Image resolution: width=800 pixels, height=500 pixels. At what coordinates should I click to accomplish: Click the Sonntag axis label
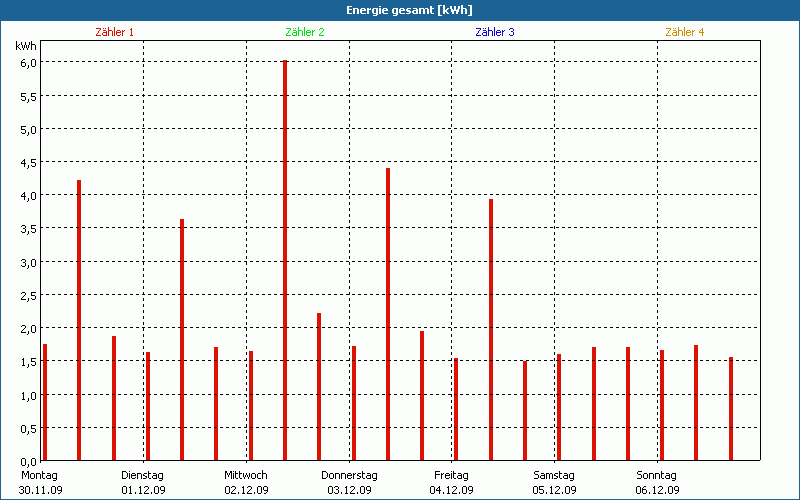tap(656, 476)
